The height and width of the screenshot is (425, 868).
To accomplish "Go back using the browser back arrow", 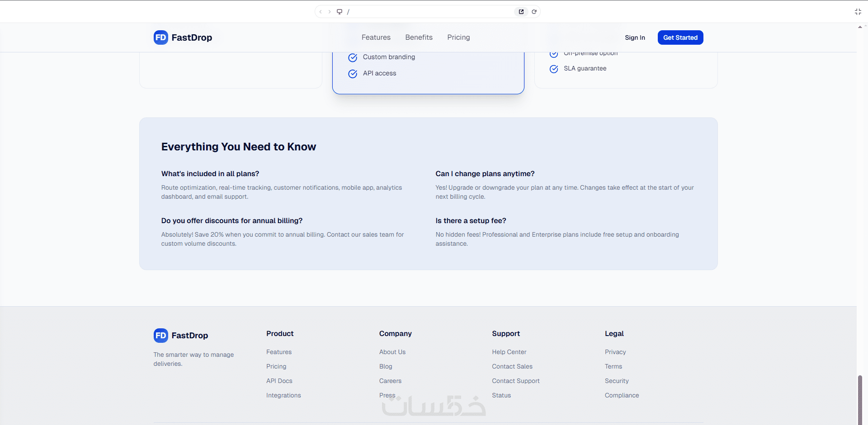I will (x=321, y=12).
